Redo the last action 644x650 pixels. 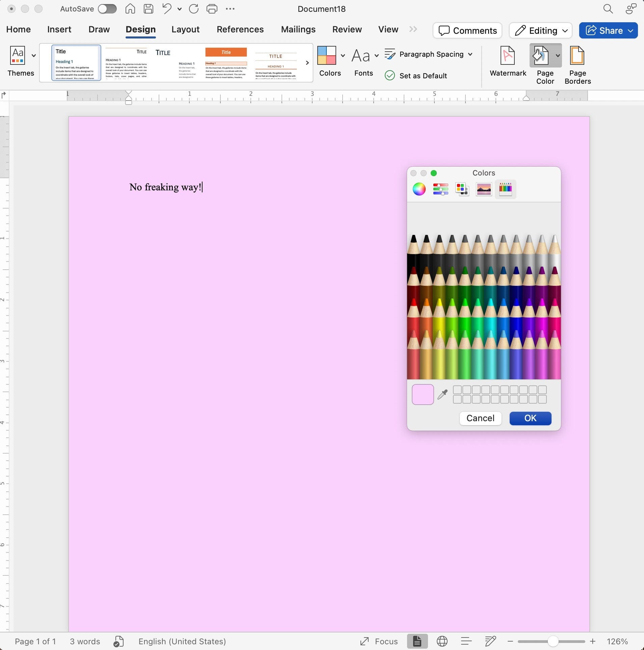[x=194, y=9]
